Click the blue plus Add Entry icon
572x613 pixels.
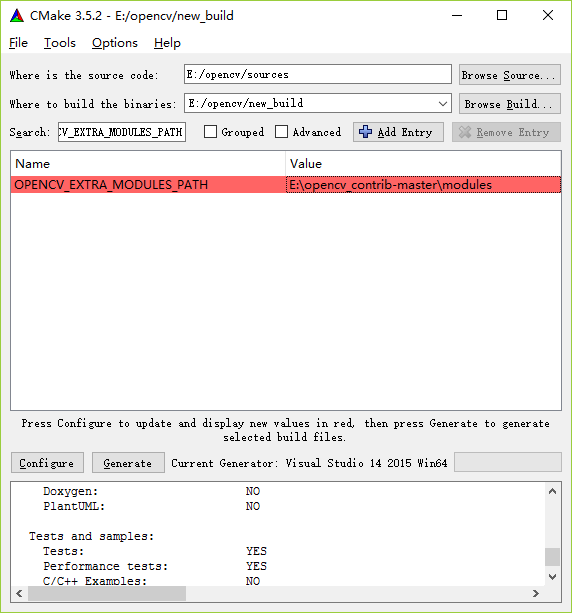pyautogui.click(x=366, y=132)
